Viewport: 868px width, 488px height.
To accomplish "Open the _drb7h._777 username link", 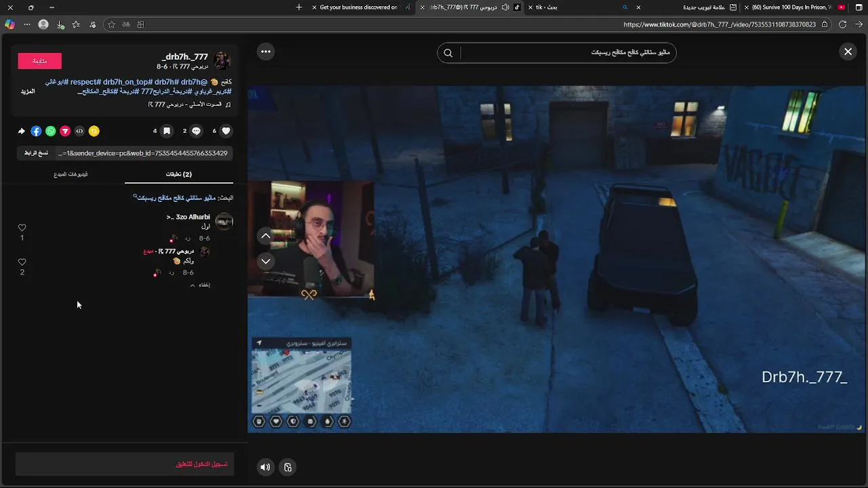I will pos(184,57).
